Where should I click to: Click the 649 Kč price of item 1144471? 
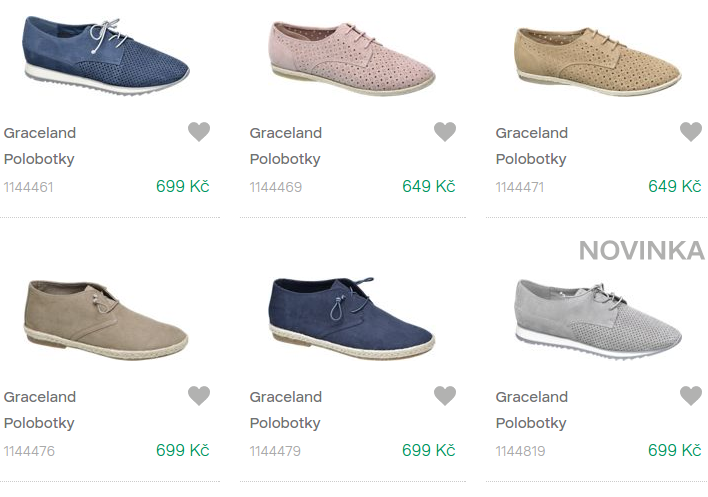point(675,186)
